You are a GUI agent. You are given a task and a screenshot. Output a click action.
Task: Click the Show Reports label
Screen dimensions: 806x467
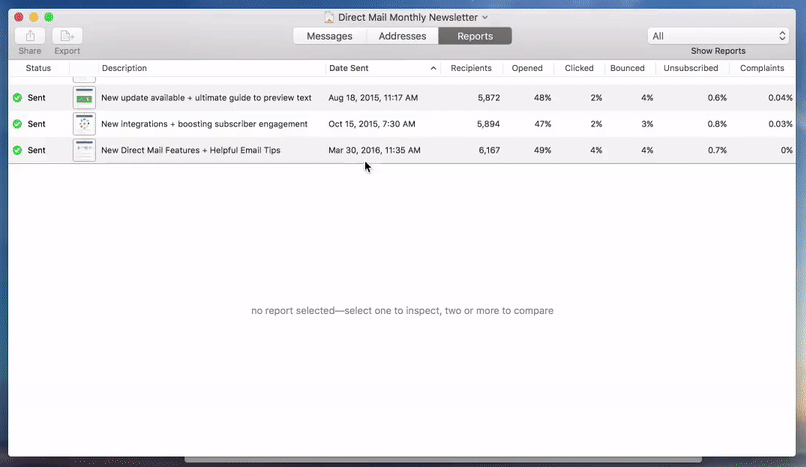point(718,51)
